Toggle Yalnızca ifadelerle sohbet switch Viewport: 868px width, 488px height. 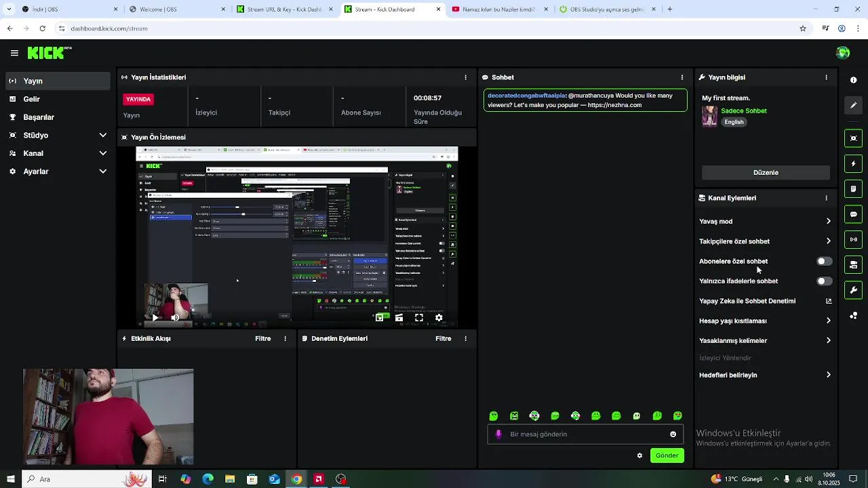tap(824, 281)
